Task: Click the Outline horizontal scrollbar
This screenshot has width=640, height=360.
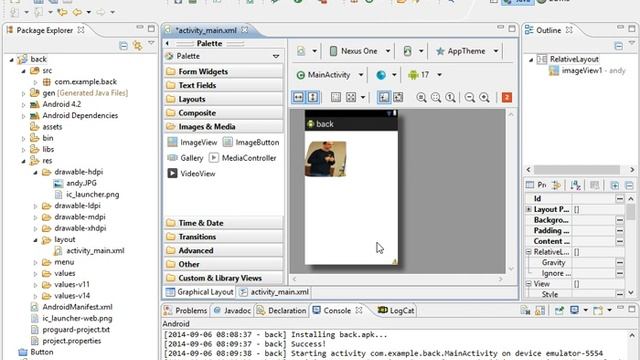Action: (576, 169)
